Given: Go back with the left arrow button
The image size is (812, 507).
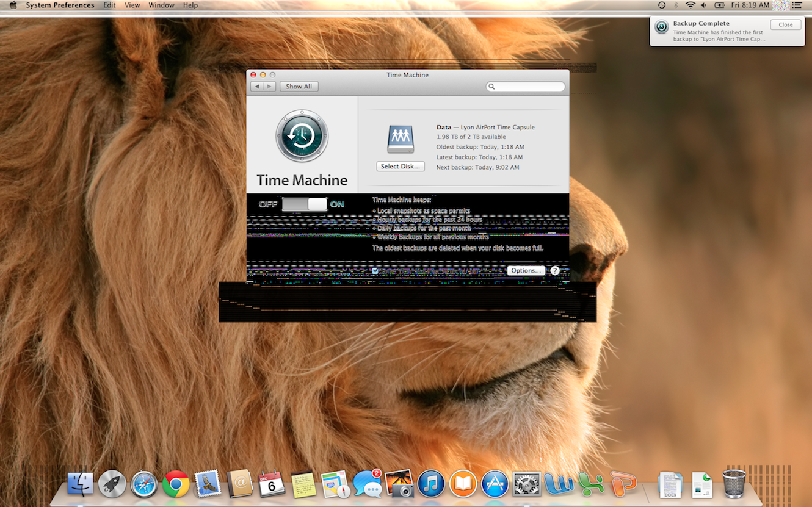Looking at the screenshot, I should [x=257, y=87].
